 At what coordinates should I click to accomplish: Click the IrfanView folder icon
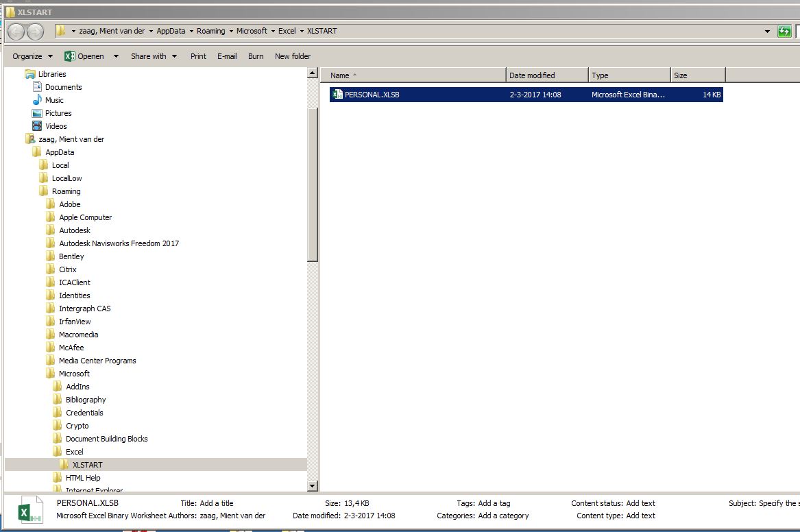pyautogui.click(x=51, y=322)
